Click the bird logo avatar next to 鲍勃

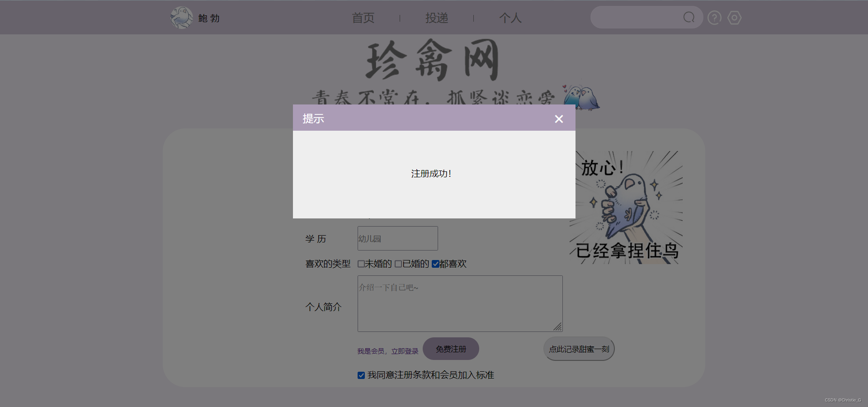pos(182,17)
